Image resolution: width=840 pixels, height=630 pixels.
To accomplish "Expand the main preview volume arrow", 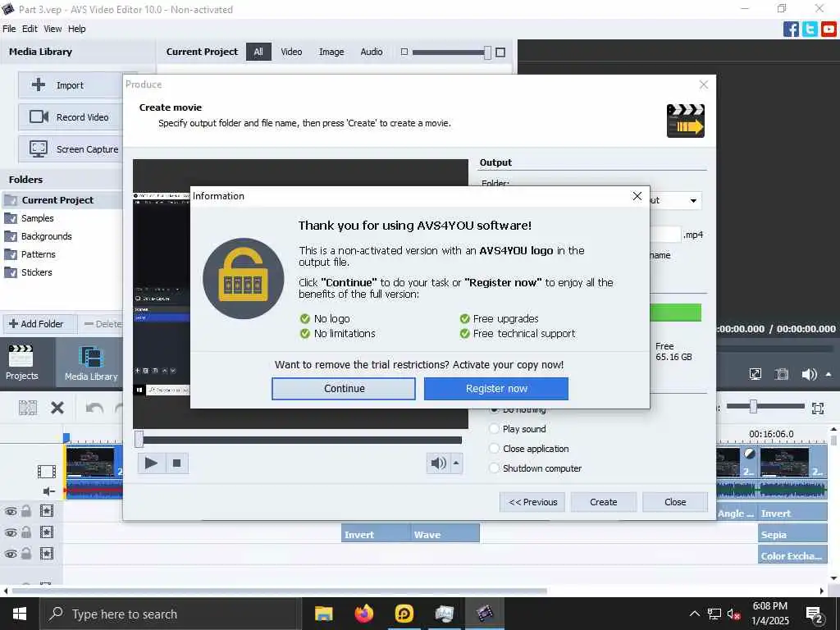I will [x=829, y=374].
